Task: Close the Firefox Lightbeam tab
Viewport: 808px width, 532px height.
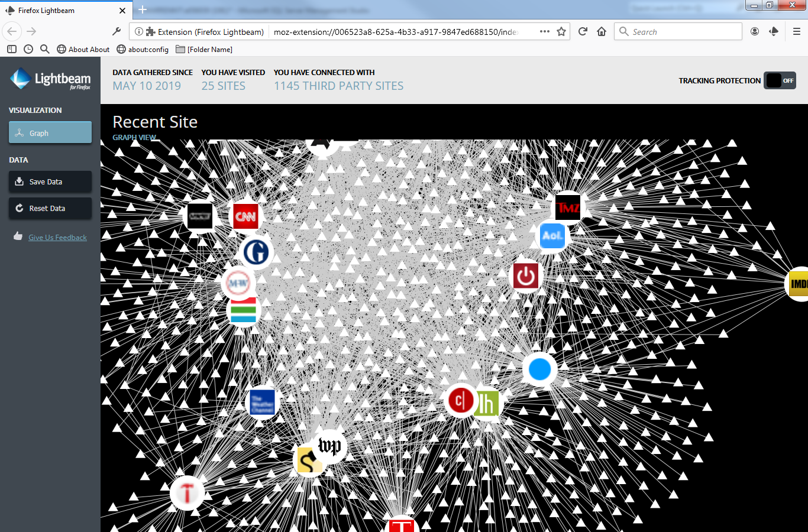Action: point(122,11)
